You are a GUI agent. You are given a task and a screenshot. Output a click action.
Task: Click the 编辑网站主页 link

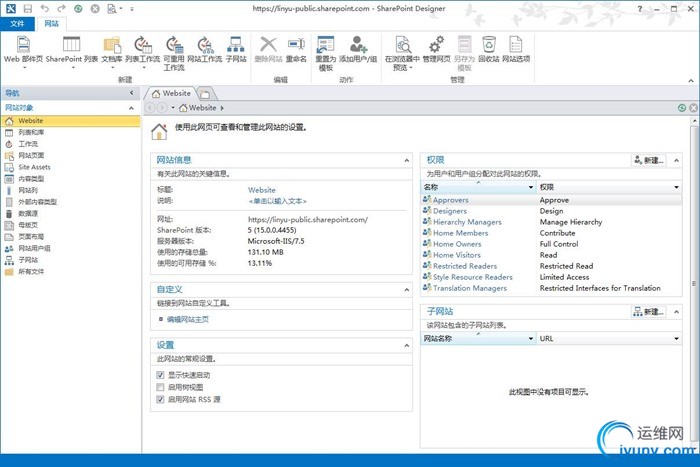click(188, 319)
